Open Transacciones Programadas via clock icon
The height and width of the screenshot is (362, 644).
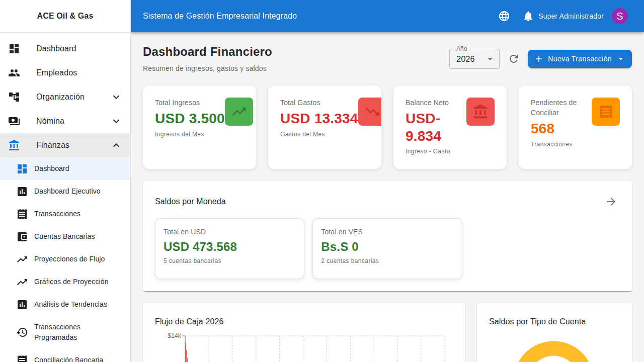click(x=22, y=332)
